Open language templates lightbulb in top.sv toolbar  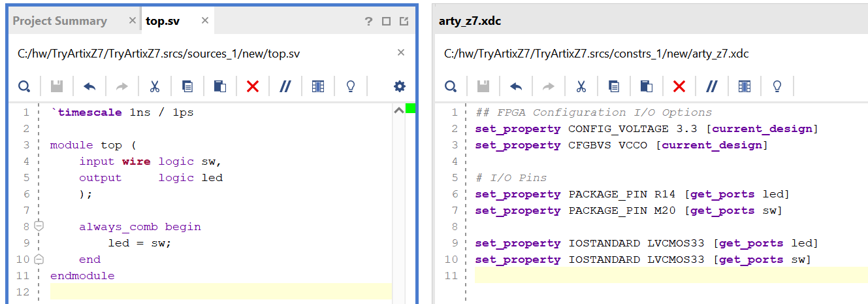point(351,86)
